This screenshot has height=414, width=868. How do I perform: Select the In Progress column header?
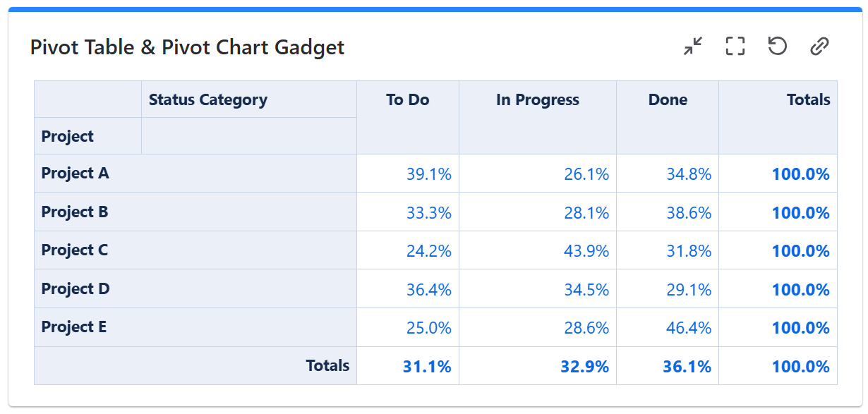point(538,100)
